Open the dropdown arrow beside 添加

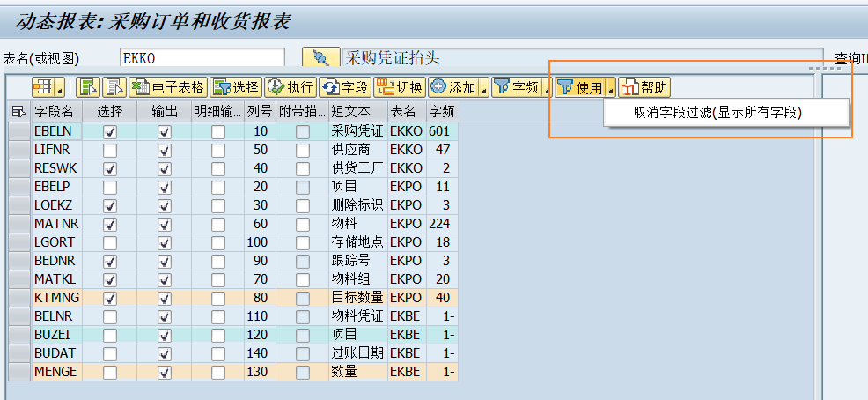click(484, 87)
